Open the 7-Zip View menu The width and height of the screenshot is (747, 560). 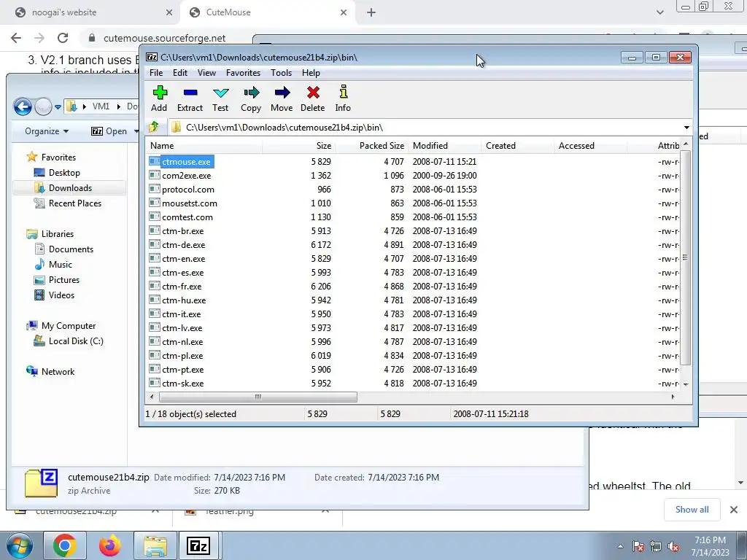(x=206, y=73)
